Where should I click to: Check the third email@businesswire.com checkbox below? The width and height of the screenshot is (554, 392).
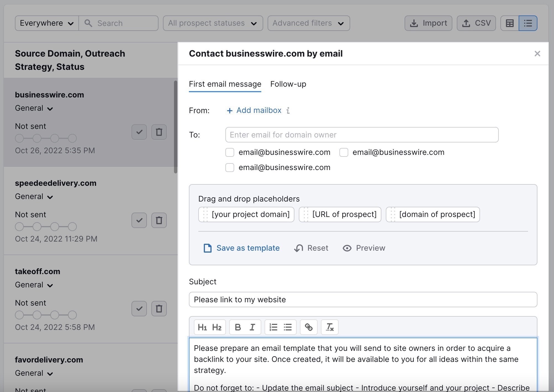point(230,168)
